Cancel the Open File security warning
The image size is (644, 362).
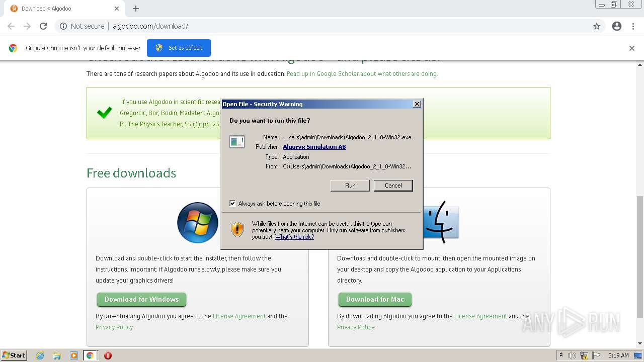(x=393, y=186)
